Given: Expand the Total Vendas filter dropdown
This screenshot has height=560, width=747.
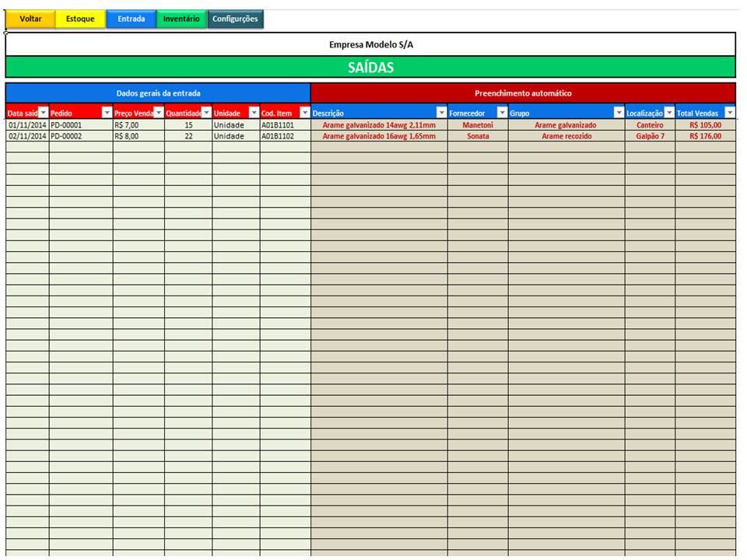Looking at the screenshot, I should [x=729, y=113].
